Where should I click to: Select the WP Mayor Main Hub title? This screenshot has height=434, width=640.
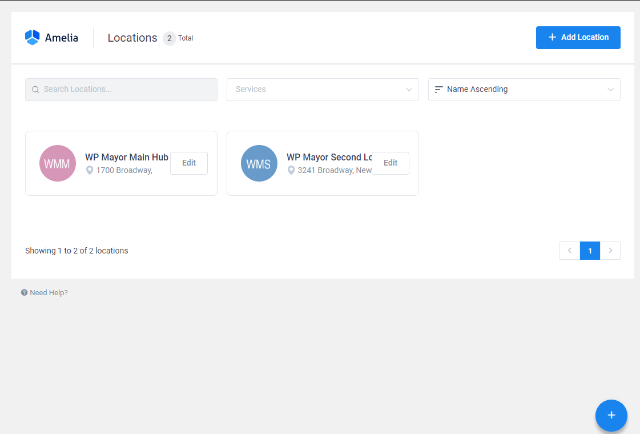click(127, 157)
